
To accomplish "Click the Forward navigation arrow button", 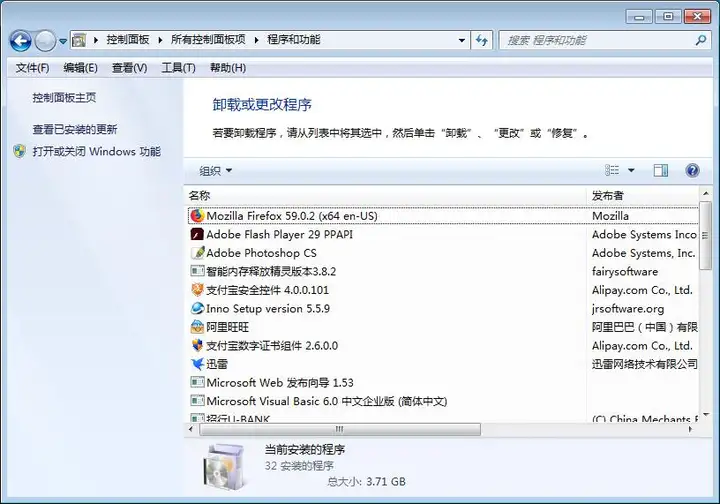I will coord(45,41).
